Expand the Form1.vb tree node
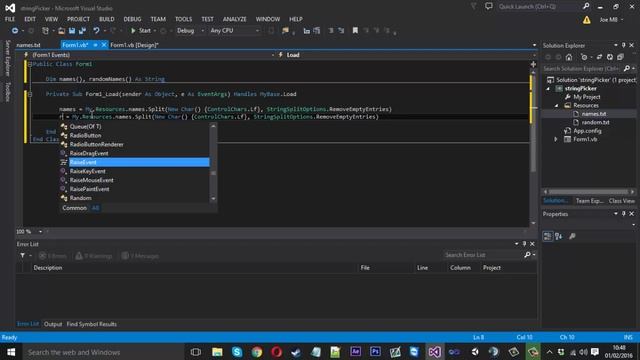 pyautogui.click(x=556, y=140)
